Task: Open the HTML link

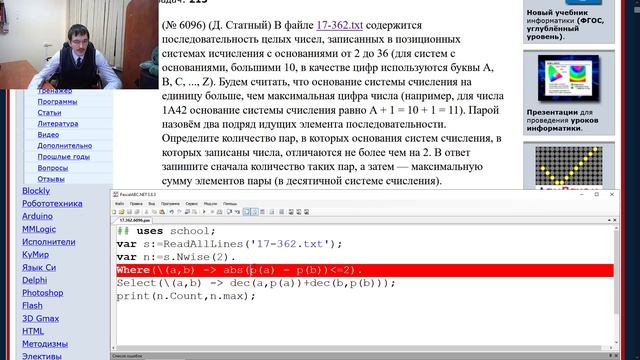Action: tap(33, 331)
